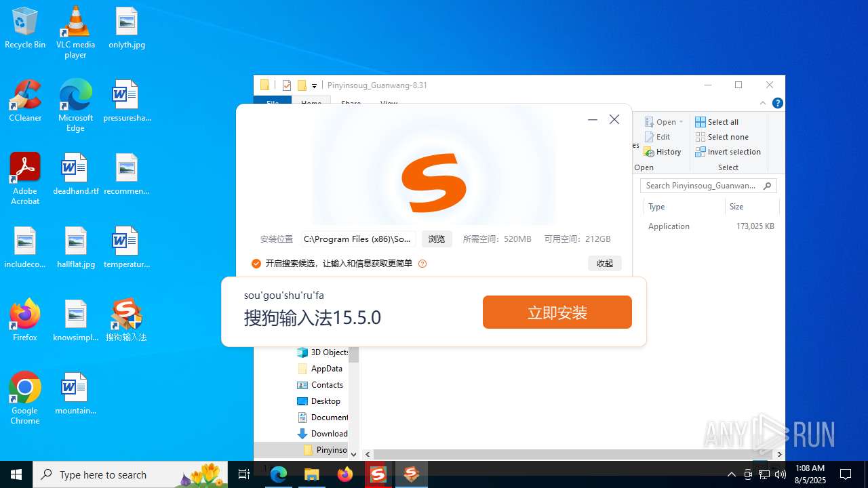Select the temperatur... Word document icon

[127, 248]
